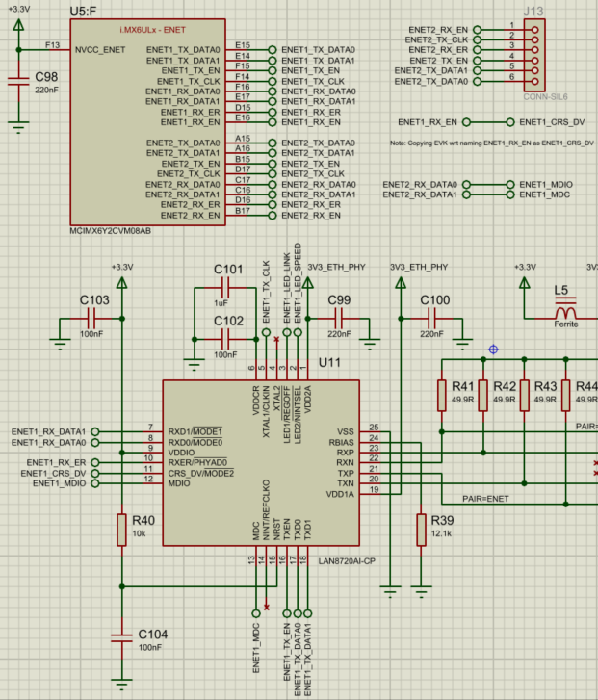
Task: Click the B17 pin number on U5:F
Action: pyautogui.click(x=243, y=211)
